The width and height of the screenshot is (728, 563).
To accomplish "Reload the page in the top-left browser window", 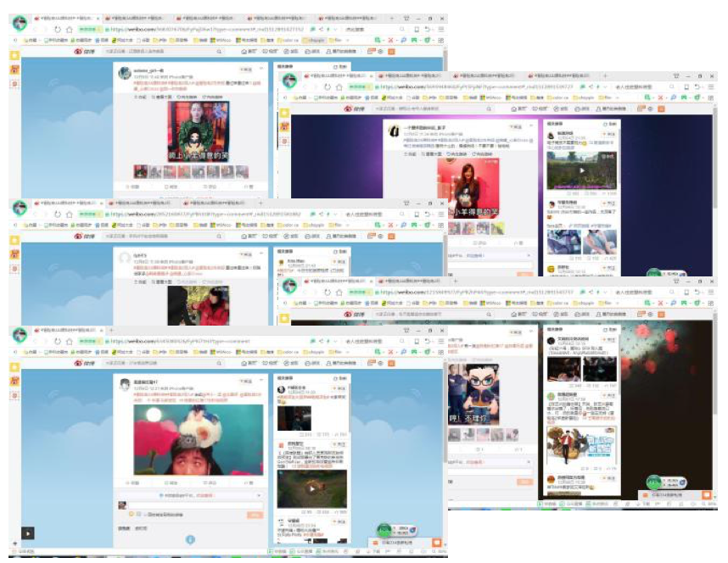I will (x=57, y=29).
